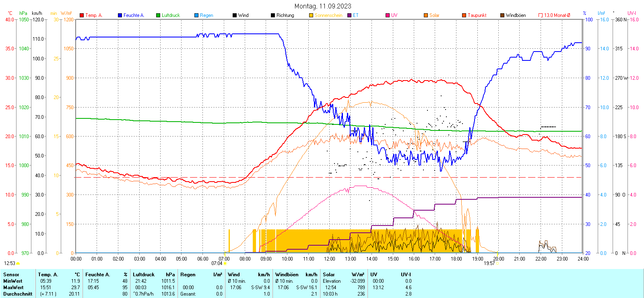Click the Montag, 11.09.2023 chart title
The height and width of the screenshot is (298, 644).
tap(322, 6)
